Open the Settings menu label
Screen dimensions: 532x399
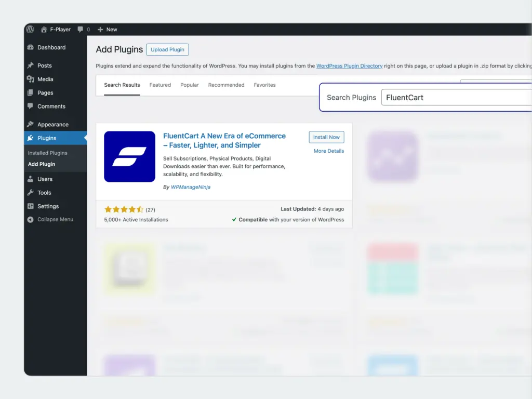[48, 206]
